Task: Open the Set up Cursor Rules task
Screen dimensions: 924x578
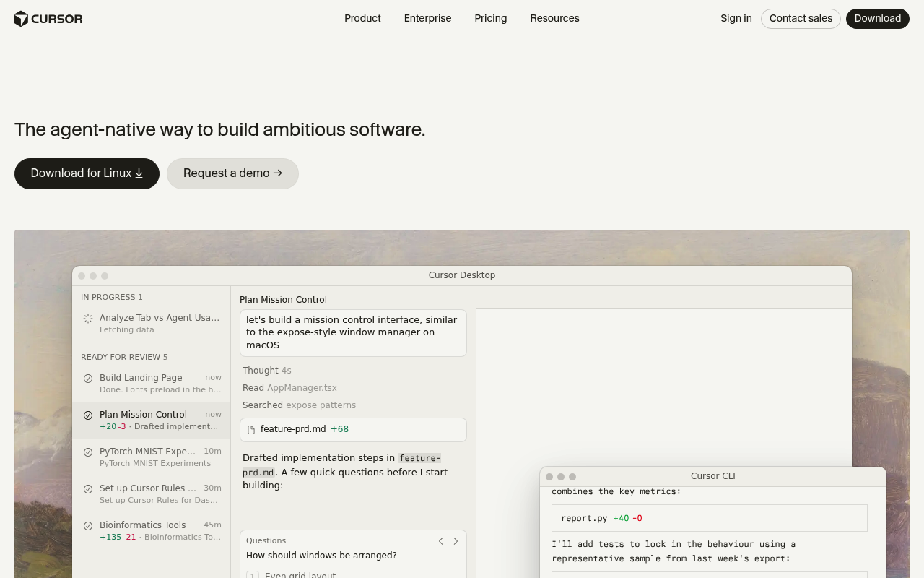Action: pos(152,494)
